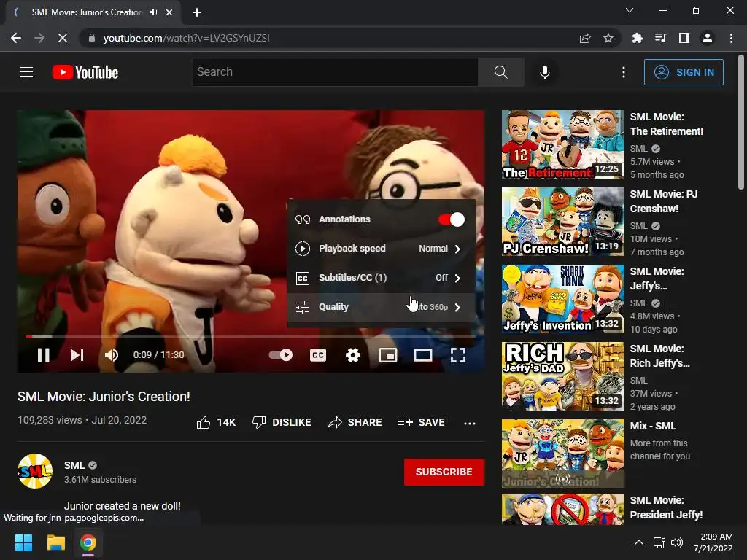The width and height of the screenshot is (747, 560).
Task: Open the media control icon in Chrome
Action: (x=660, y=38)
